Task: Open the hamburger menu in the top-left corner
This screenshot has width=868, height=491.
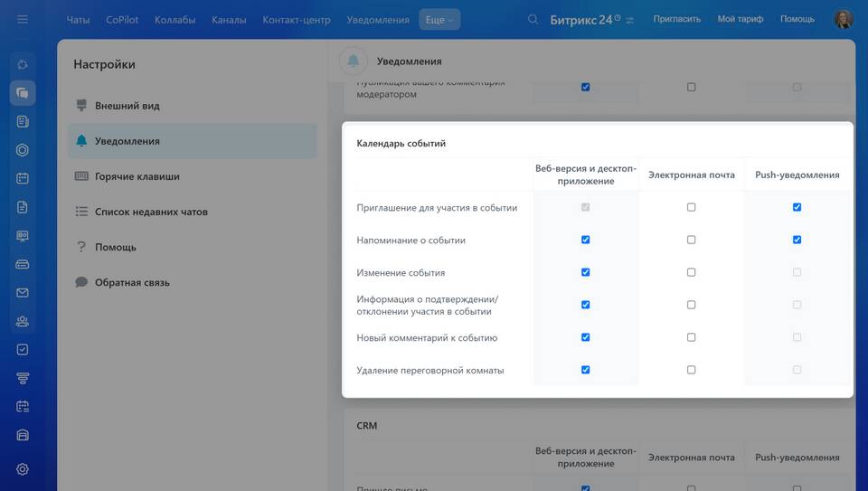Action: click(23, 19)
